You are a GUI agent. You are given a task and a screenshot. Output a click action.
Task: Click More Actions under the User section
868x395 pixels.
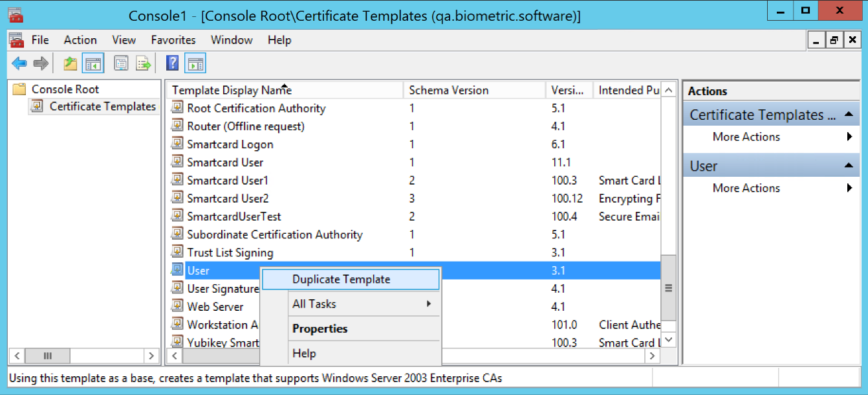click(745, 188)
